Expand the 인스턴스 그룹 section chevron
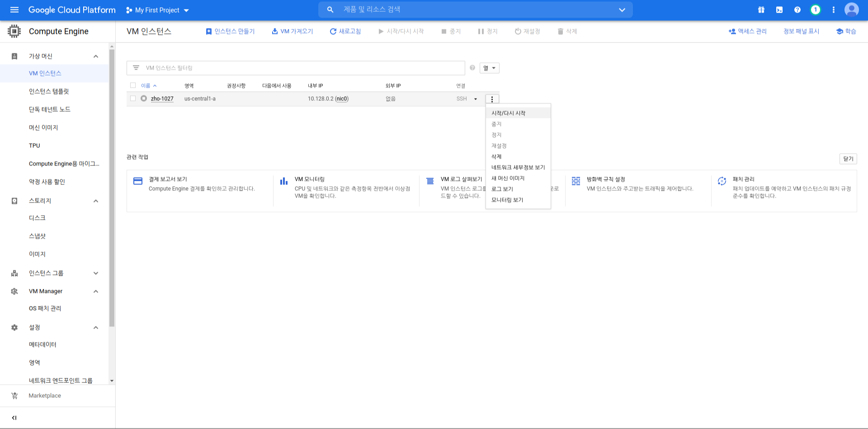The image size is (868, 429). tap(96, 273)
